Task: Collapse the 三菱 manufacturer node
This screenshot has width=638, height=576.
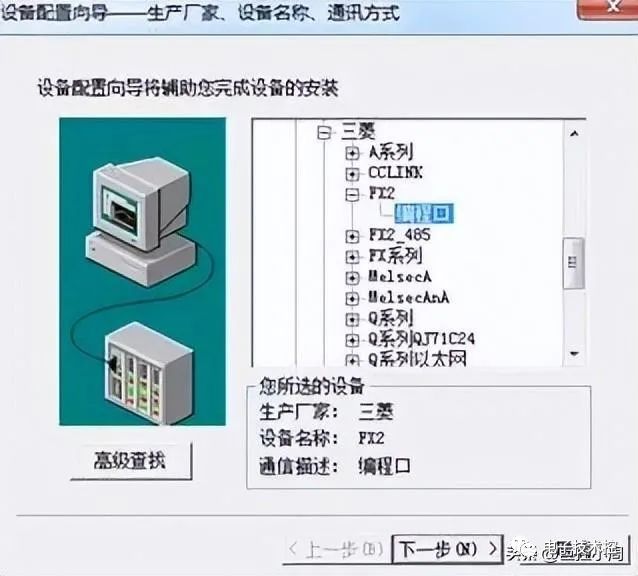Action: pyautogui.click(x=324, y=133)
